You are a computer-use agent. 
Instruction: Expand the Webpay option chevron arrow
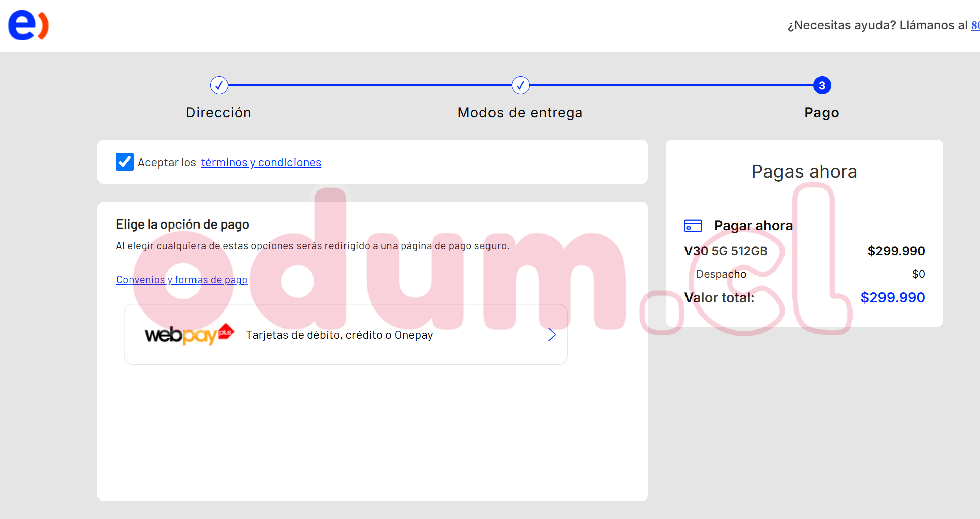pyautogui.click(x=552, y=335)
